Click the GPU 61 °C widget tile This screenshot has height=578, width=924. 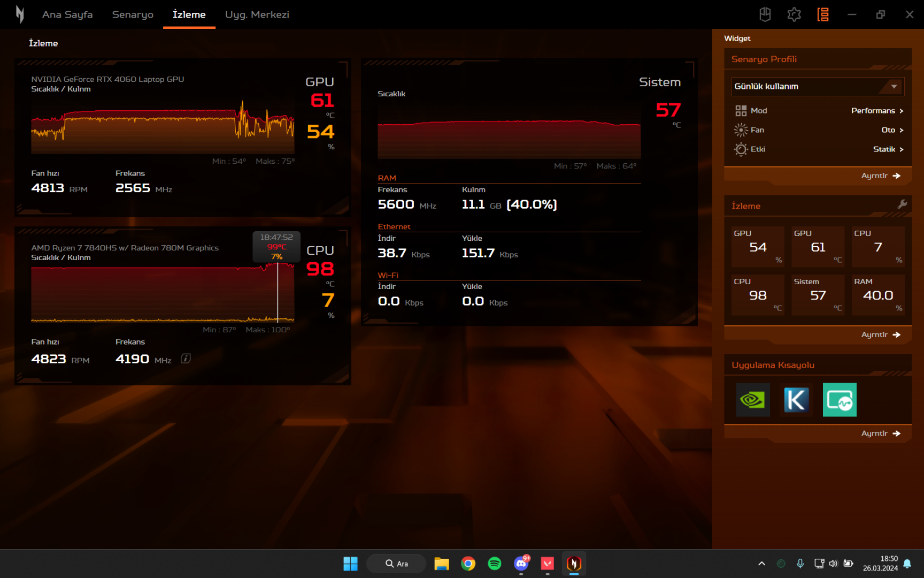pos(818,247)
